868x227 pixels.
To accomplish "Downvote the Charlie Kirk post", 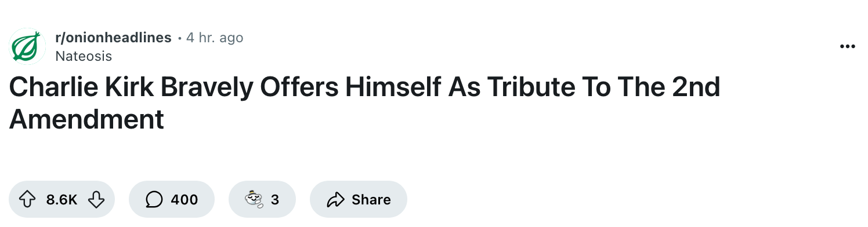I will tap(95, 200).
